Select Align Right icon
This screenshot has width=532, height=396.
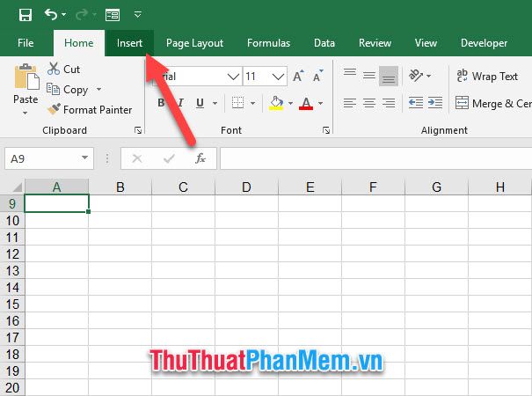click(x=389, y=103)
